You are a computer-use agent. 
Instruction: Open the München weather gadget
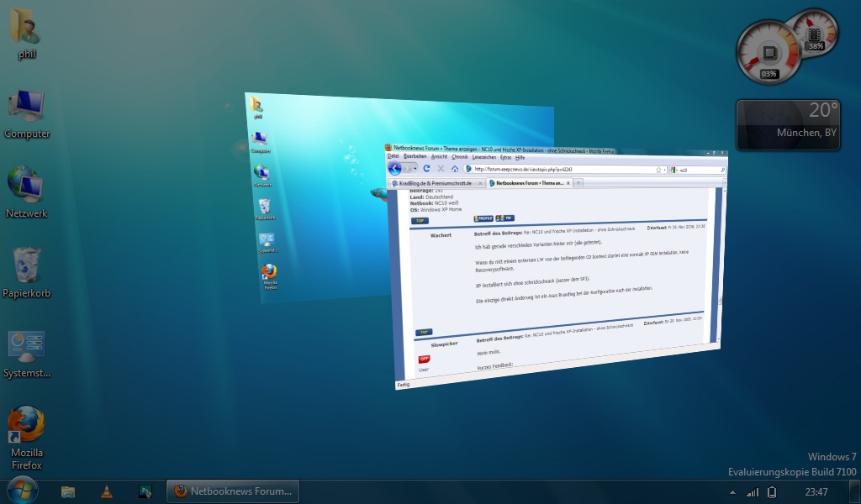click(788, 124)
